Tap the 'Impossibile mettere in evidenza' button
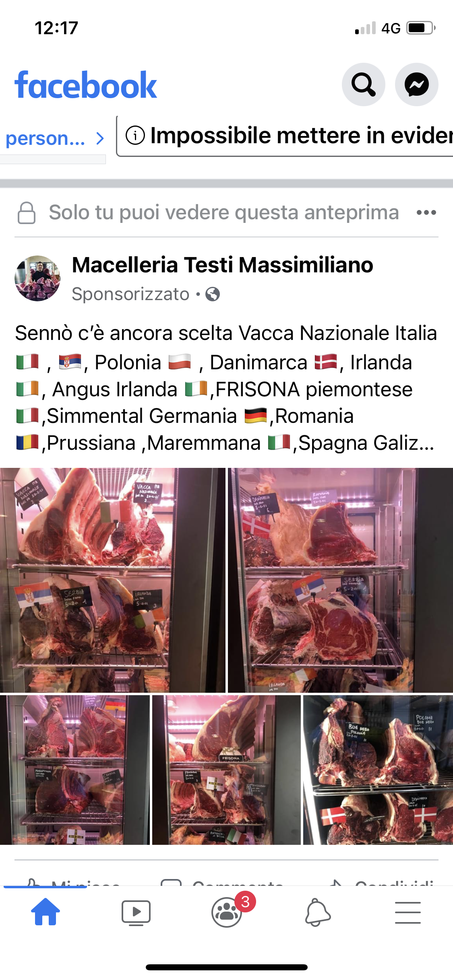The width and height of the screenshot is (453, 980). (x=285, y=136)
